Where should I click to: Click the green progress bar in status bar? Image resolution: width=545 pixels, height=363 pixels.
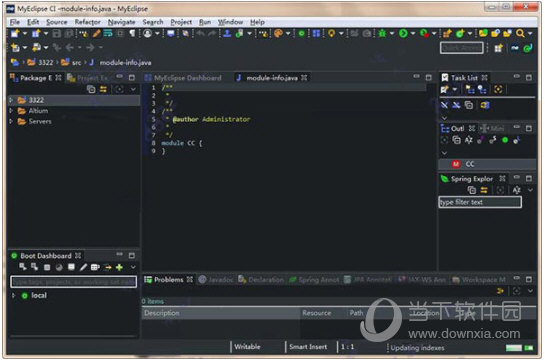tap(514, 348)
